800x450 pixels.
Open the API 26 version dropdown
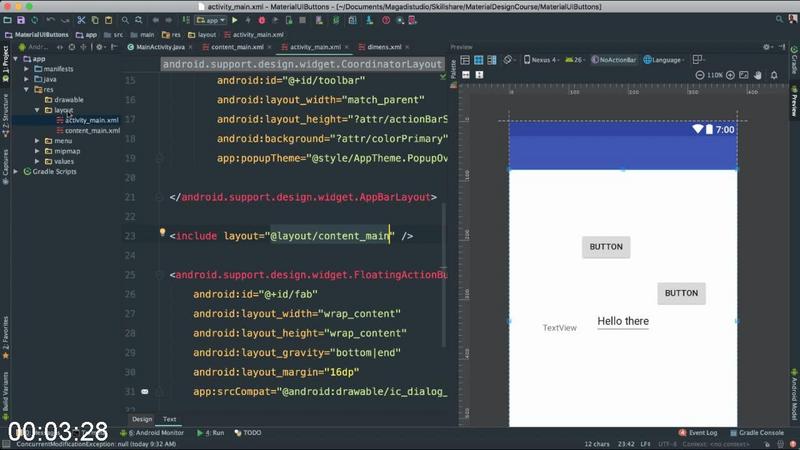(x=574, y=60)
